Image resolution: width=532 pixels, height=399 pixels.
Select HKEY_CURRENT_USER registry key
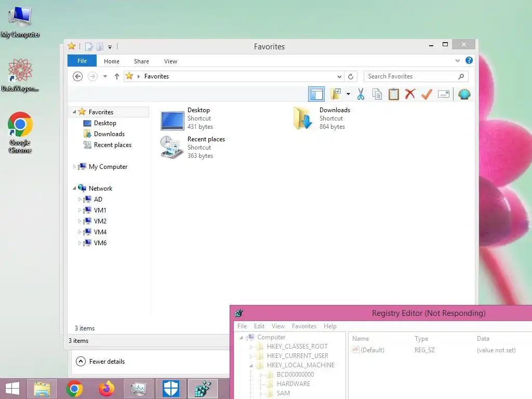[x=298, y=355]
